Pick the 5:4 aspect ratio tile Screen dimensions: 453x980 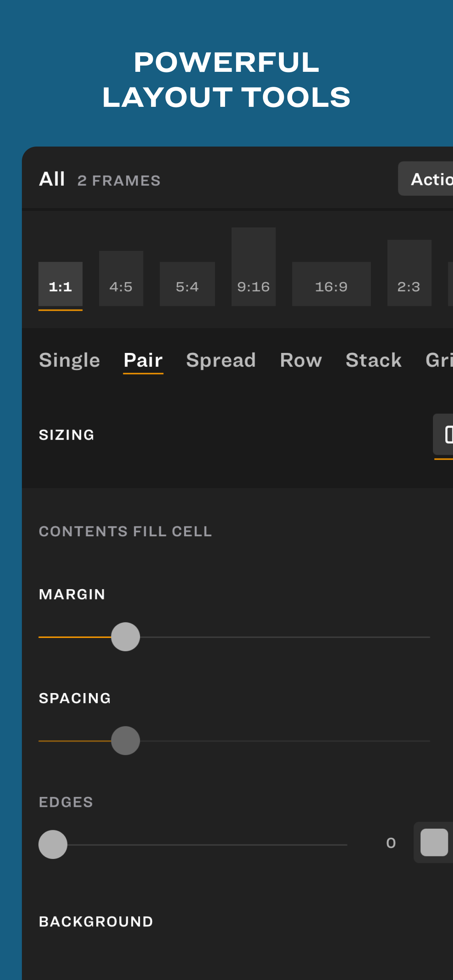[187, 284]
